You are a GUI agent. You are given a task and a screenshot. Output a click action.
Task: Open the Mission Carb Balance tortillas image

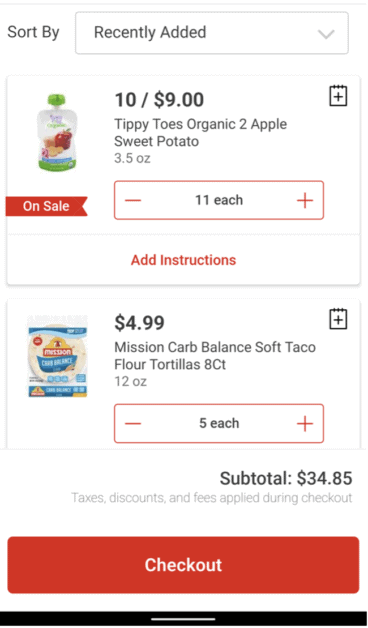[57, 356]
